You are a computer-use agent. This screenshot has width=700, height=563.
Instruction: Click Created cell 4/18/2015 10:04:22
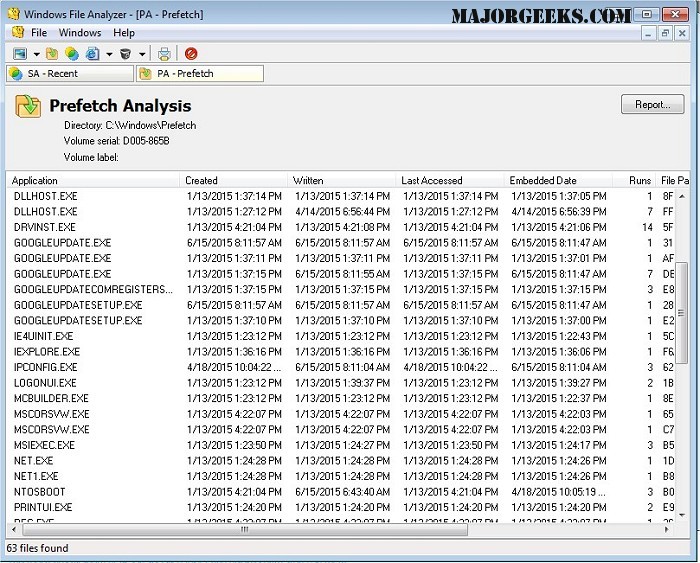point(234,367)
